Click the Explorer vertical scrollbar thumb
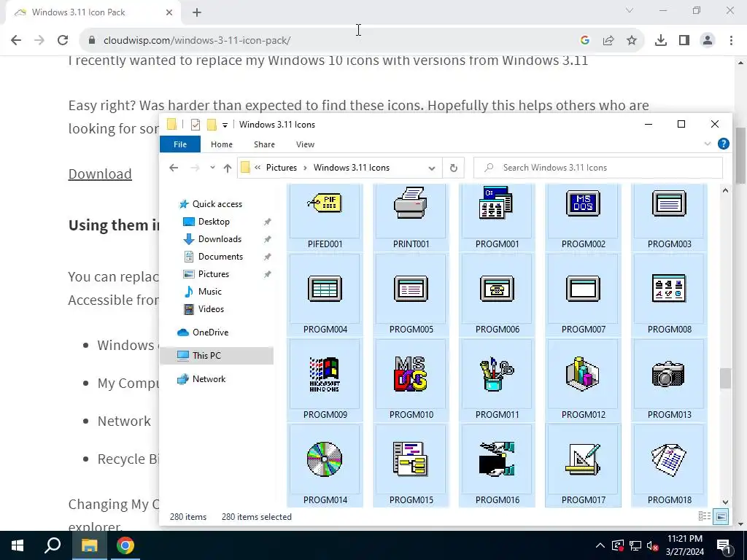The image size is (747, 560). 724,378
